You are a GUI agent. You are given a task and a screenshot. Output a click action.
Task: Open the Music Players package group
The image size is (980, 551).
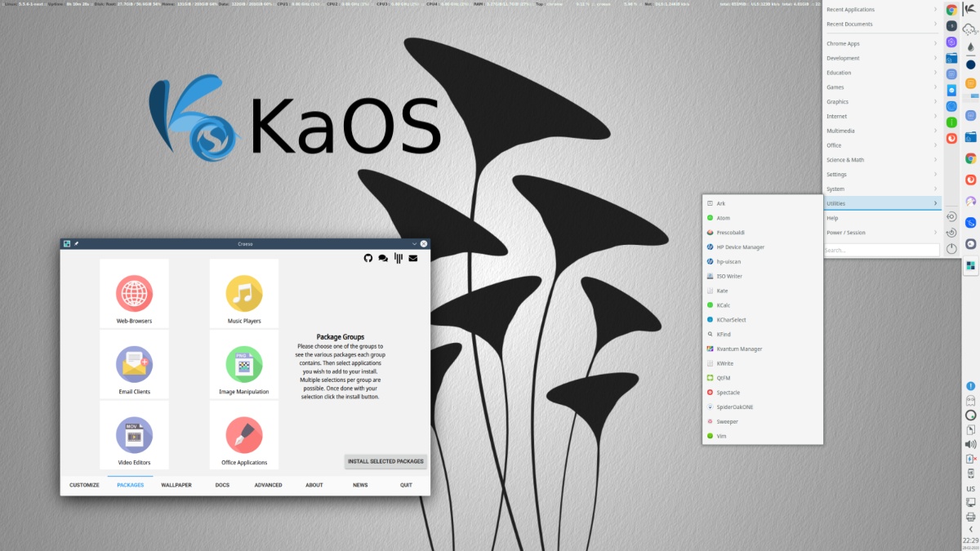pyautogui.click(x=244, y=294)
